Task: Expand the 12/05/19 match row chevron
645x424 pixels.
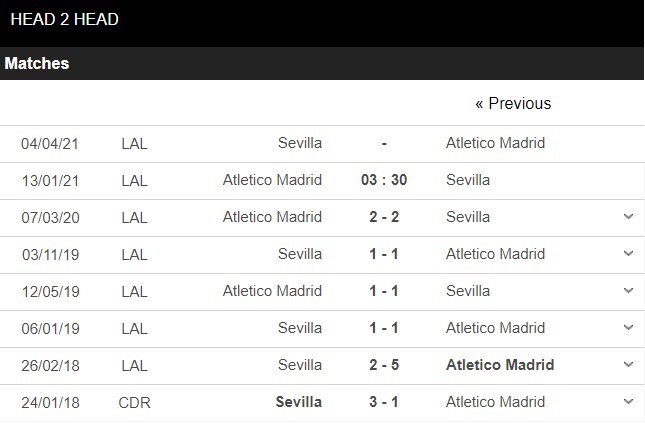Action: click(628, 291)
